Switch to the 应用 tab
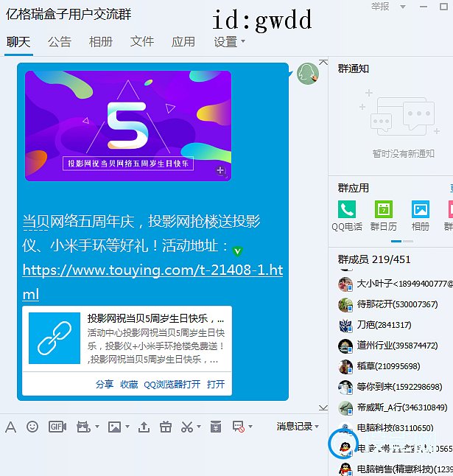Screen dimensions: 453x476 183,42
